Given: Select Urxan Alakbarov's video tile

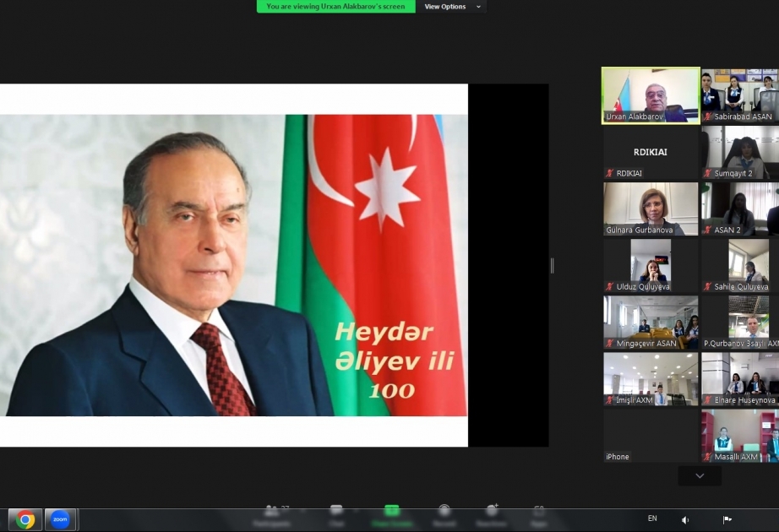Looking at the screenshot, I should click(651, 95).
